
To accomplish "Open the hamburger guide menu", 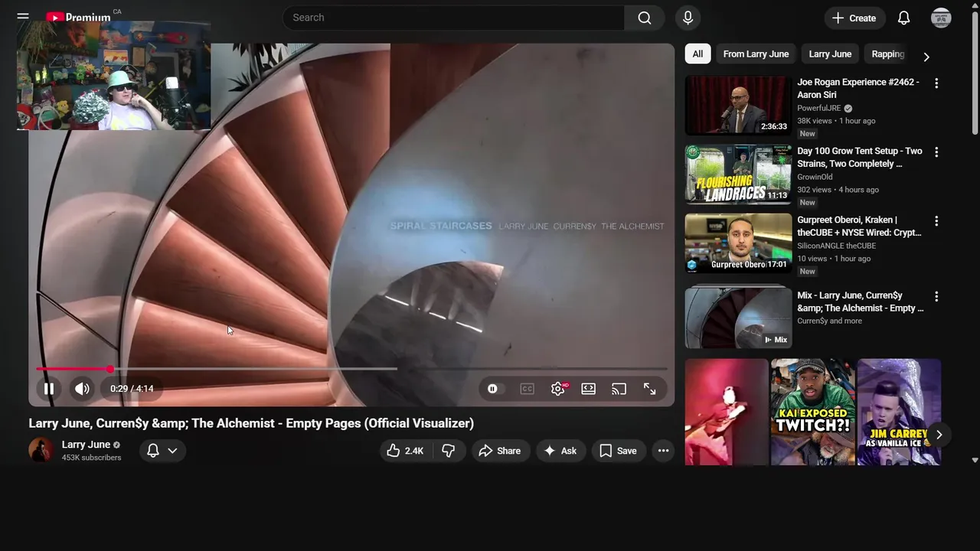I will tap(23, 16).
